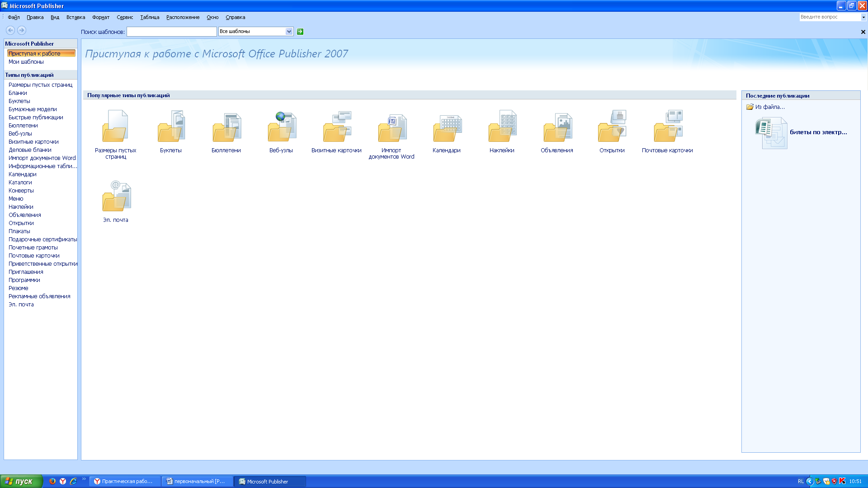Open the Правка menu
The height and width of the screenshot is (488, 868).
click(x=35, y=17)
